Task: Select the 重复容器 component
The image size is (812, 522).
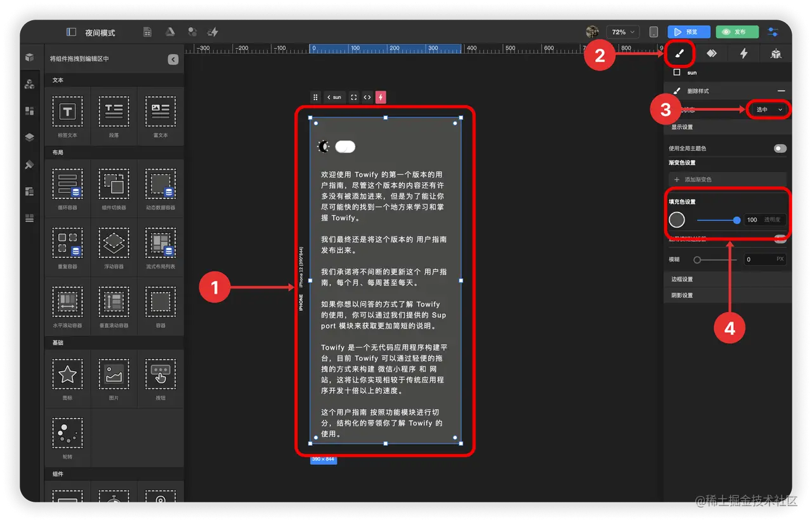Action: 68,246
